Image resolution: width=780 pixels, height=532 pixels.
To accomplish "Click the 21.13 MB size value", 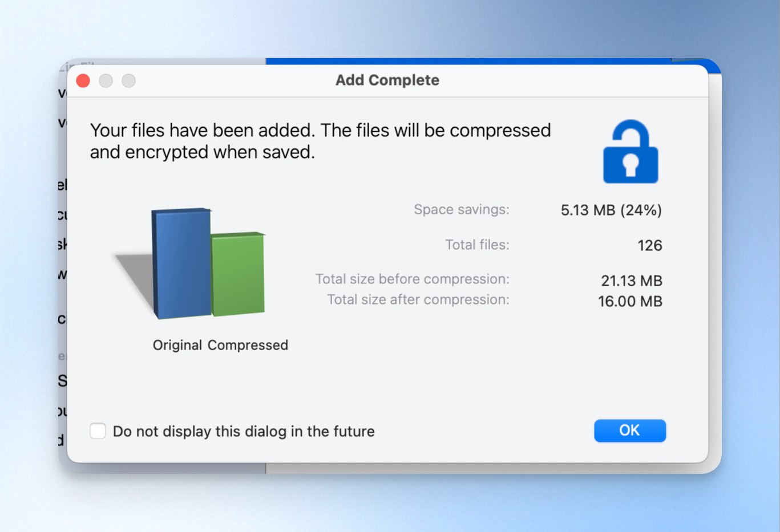I will (x=632, y=281).
